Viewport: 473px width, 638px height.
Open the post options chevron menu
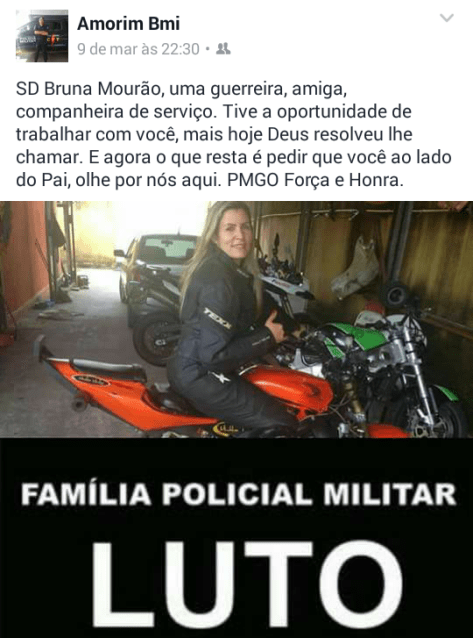[447, 18]
